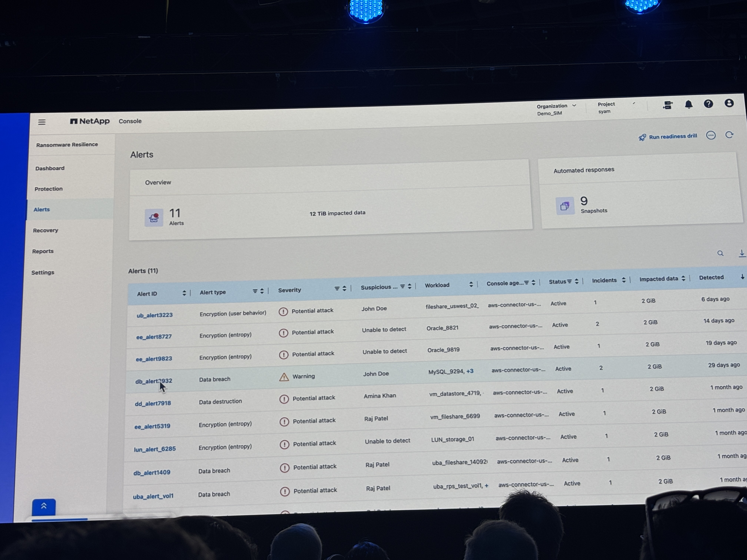This screenshot has width=747, height=560.
Task: Go to Dashboard in the sidebar
Action: [x=50, y=168]
